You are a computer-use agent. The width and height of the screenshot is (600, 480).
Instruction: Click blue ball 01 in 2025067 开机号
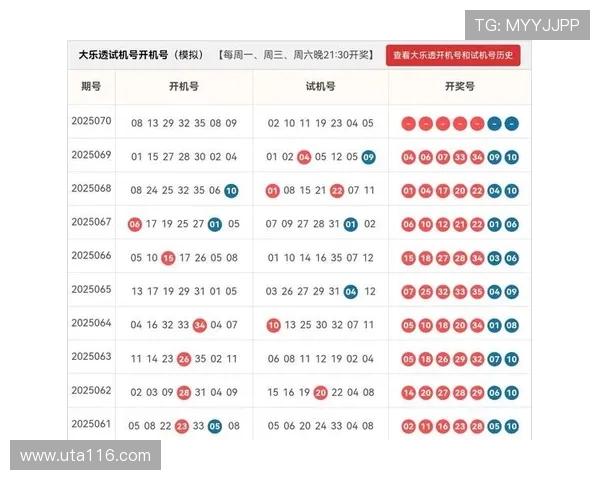[x=215, y=224]
